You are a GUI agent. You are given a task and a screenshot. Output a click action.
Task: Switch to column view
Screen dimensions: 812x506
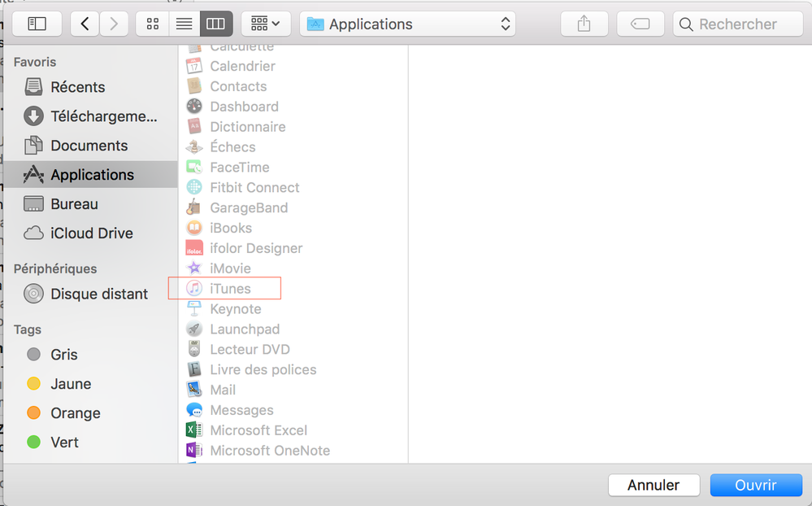(x=216, y=24)
